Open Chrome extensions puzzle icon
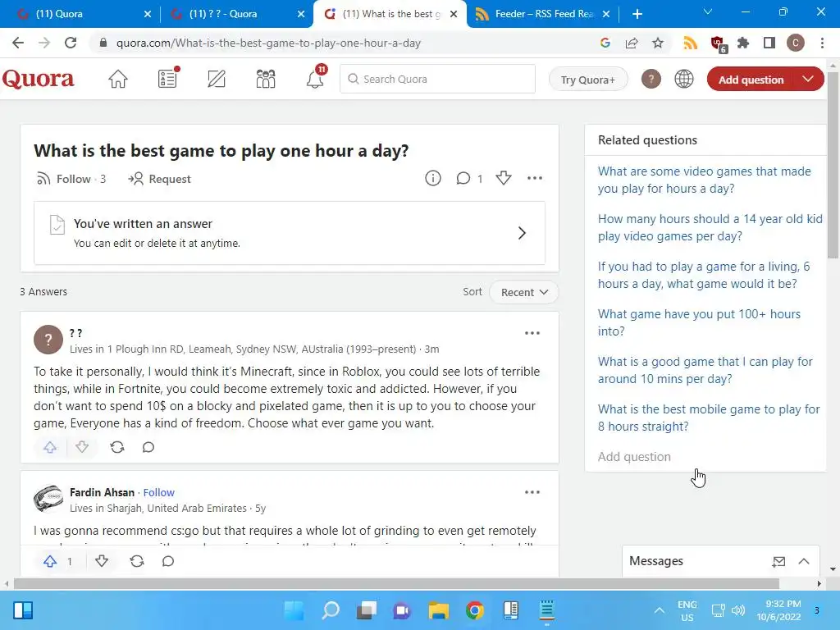 pos(743,43)
